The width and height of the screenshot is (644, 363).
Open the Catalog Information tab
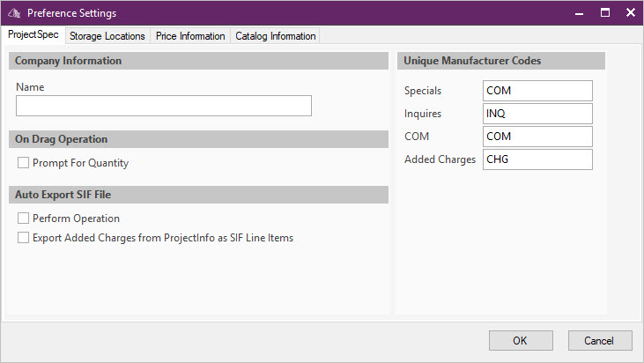[x=276, y=36]
